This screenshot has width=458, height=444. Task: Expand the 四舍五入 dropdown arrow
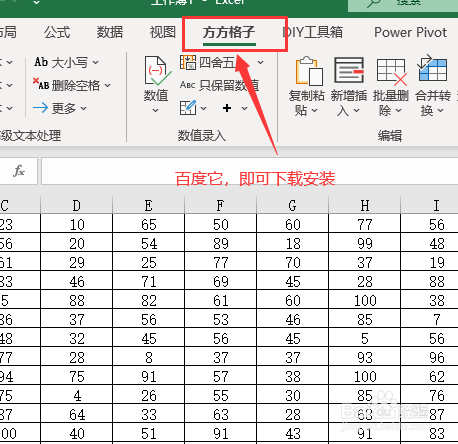coord(261,62)
